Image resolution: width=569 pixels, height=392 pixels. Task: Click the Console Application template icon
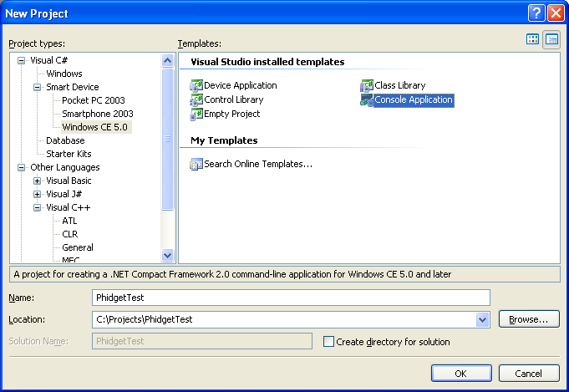367,100
